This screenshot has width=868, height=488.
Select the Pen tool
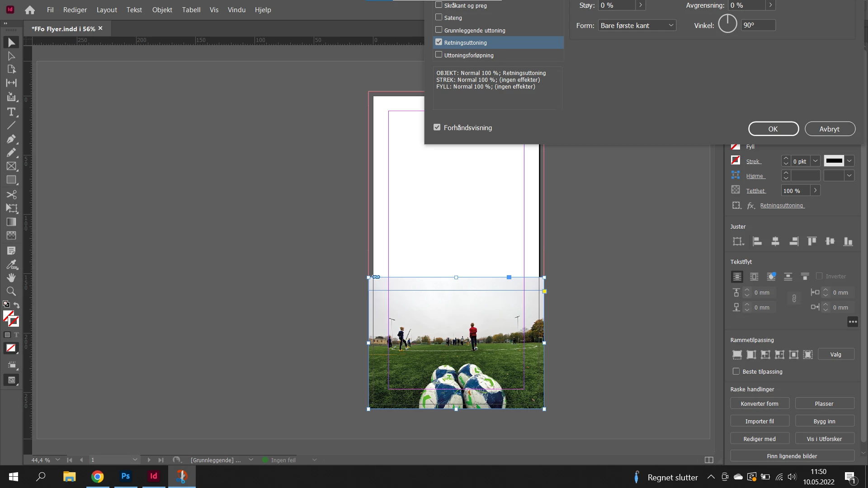point(11,139)
